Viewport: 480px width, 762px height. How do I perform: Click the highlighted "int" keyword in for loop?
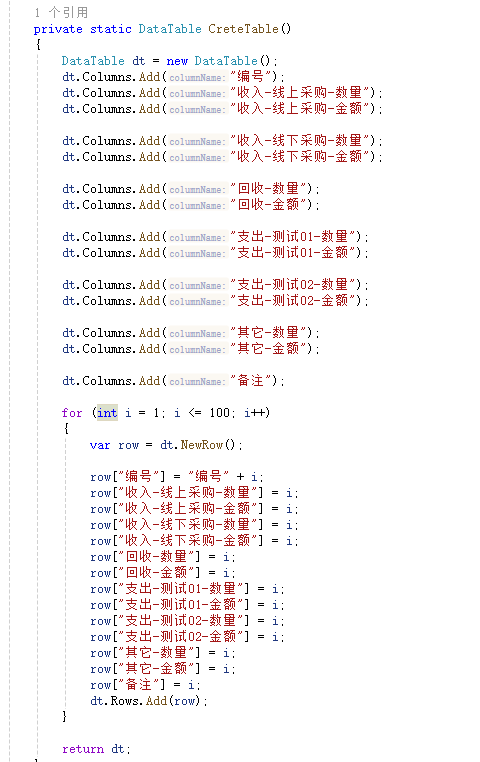[x=107, y=413]
